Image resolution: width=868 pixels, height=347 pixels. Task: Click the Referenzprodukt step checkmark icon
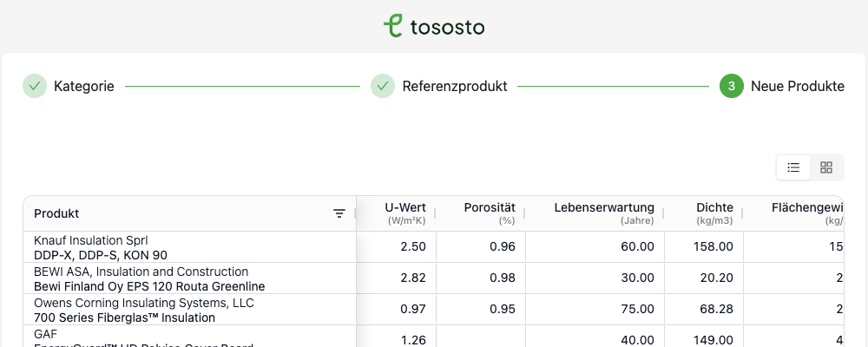pos(383,87)
